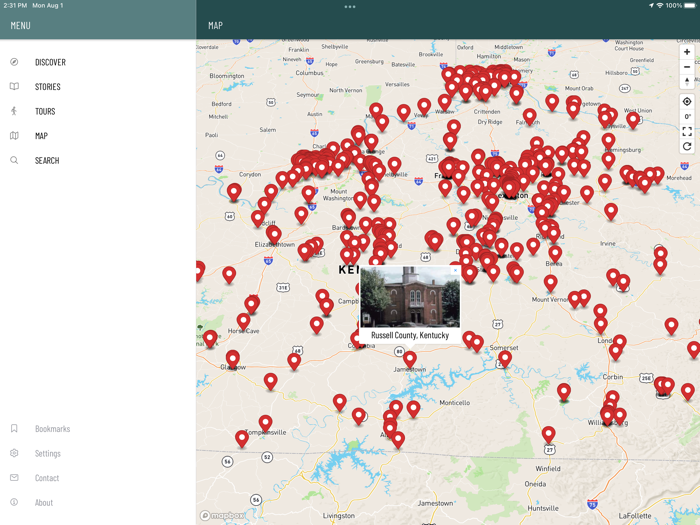Click the Contact envelope icon
The image size is (700, 525).
coord(14,478)
